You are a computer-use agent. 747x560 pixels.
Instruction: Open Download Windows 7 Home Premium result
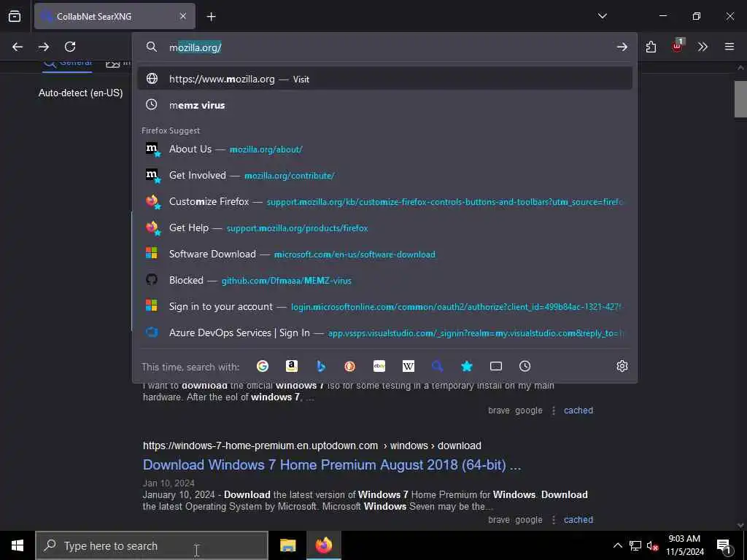point(332,464)
